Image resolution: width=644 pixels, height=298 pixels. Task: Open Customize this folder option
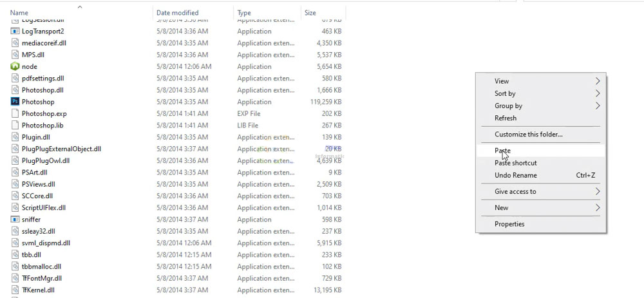pyautogui.click(x=541, y=135)
